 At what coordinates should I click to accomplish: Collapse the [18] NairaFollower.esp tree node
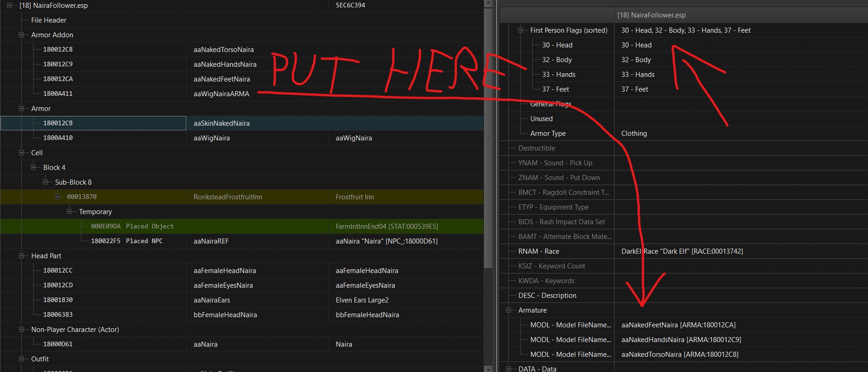coord(9,6)
